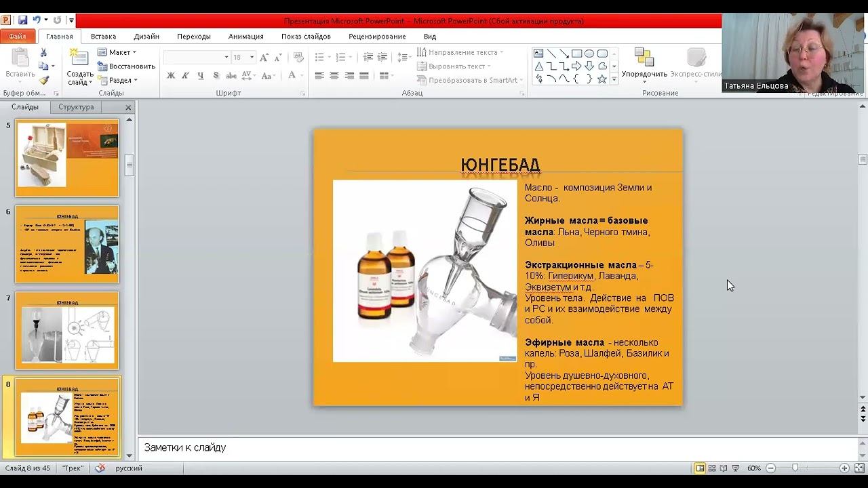Underline text with the Ч button

point(200,76)
